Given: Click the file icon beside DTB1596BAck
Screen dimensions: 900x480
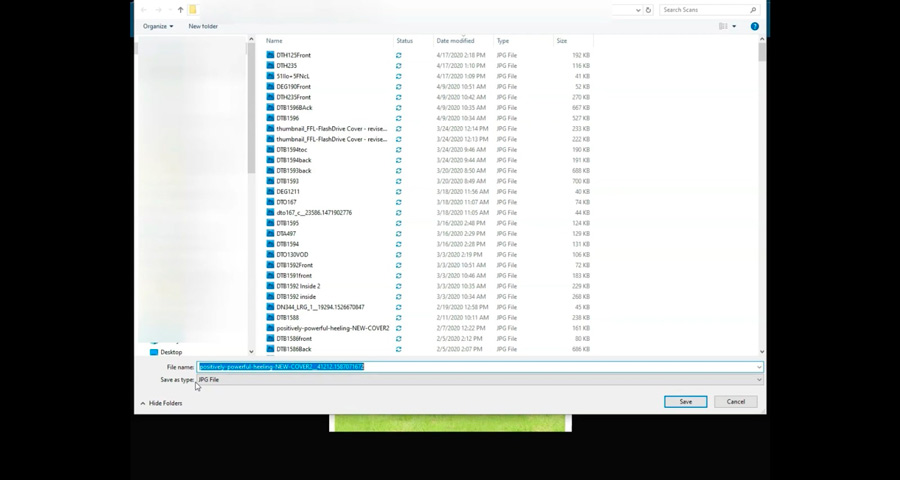Looking at the screenshot, I should 270,107.
